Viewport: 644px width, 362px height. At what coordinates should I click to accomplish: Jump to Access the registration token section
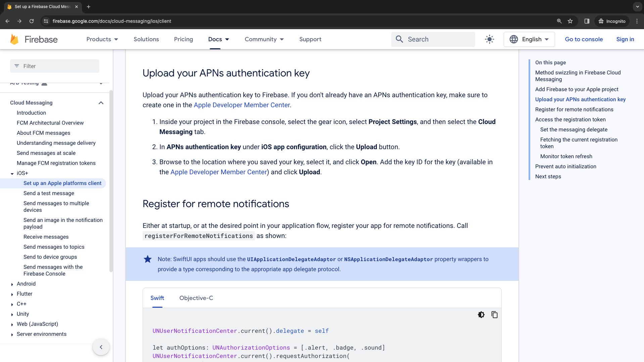tap(570, 120)
